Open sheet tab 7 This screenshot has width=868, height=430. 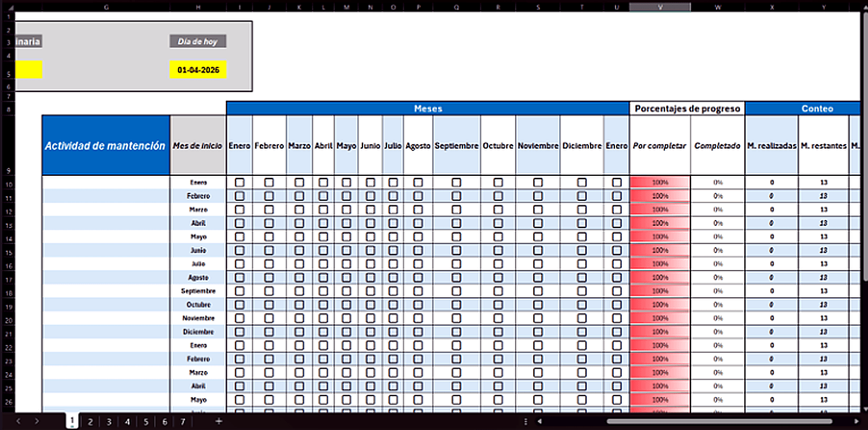(183, 421)
